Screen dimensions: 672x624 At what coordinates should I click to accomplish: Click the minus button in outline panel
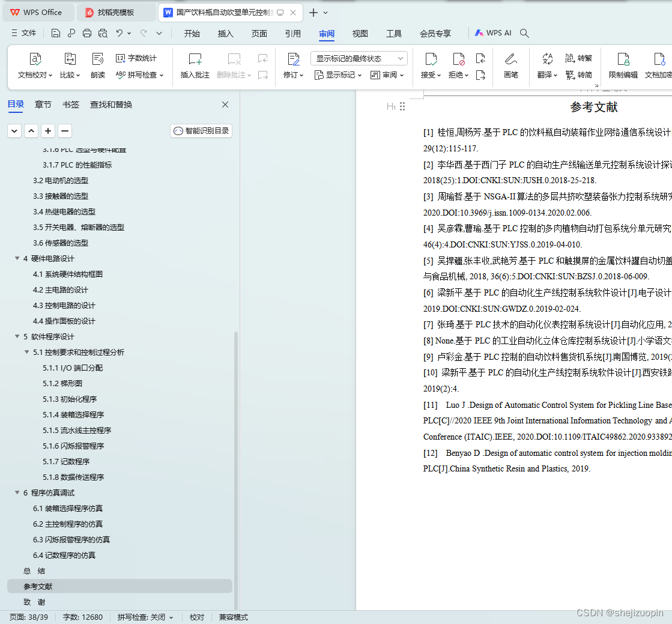pyautogui.click(x=65, y=131)
